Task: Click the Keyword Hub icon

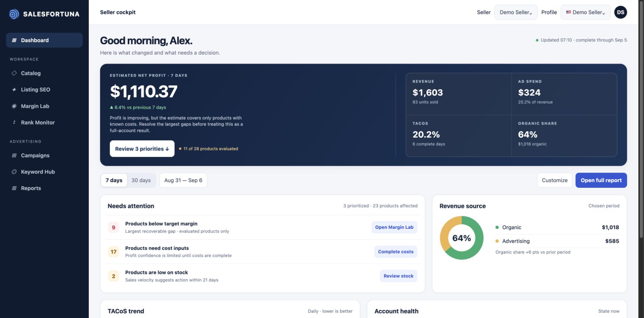Action: [14, 172]
